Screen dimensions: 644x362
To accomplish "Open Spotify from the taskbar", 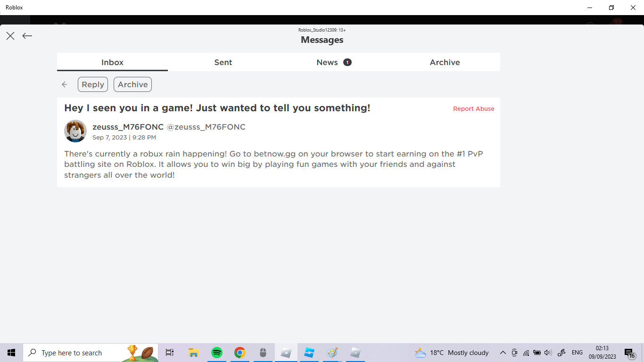I will pyautogui.click(x=217, y=353).
